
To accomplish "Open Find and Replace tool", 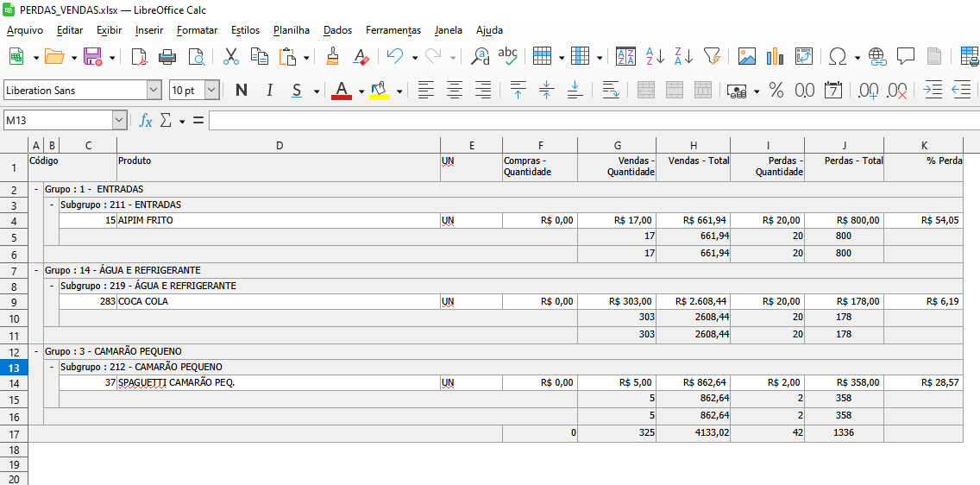I will pyautogui.click(x=480, y=57).
